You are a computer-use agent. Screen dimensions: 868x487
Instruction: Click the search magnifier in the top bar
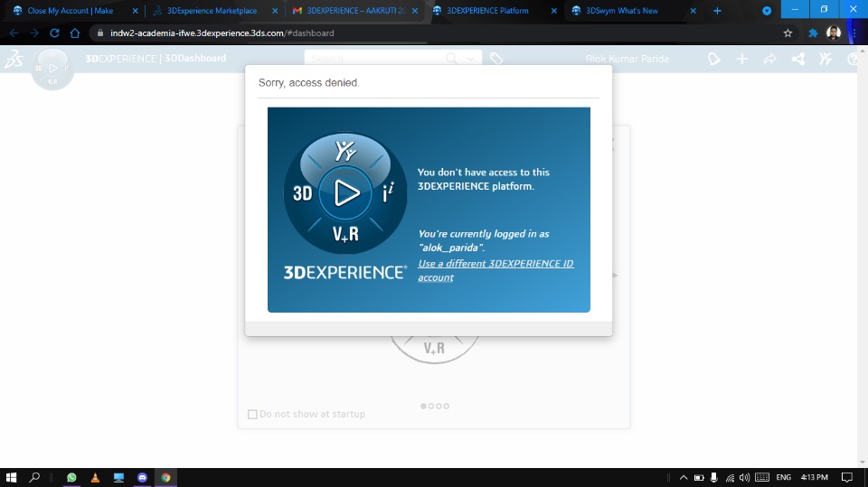(451, 59)
